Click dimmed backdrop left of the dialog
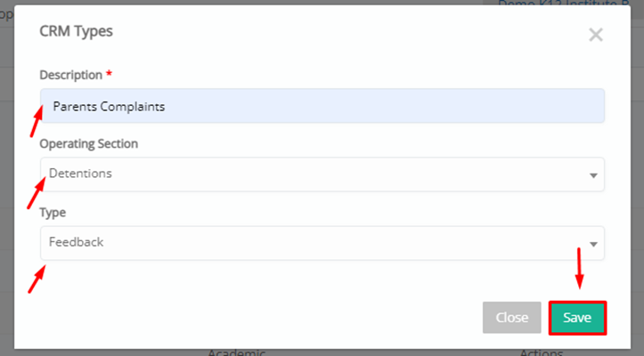The width and height of the screenshot is (644, 356). click(x=6, y=185)
